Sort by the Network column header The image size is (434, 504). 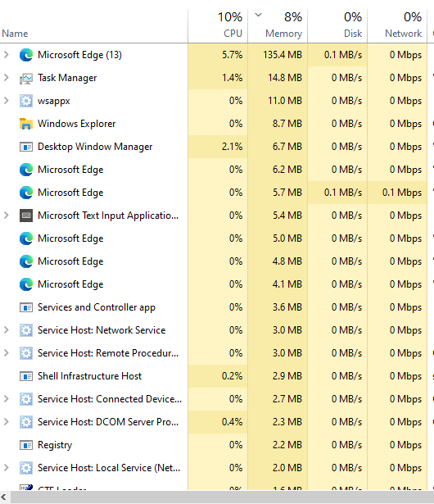pos(397,25)
